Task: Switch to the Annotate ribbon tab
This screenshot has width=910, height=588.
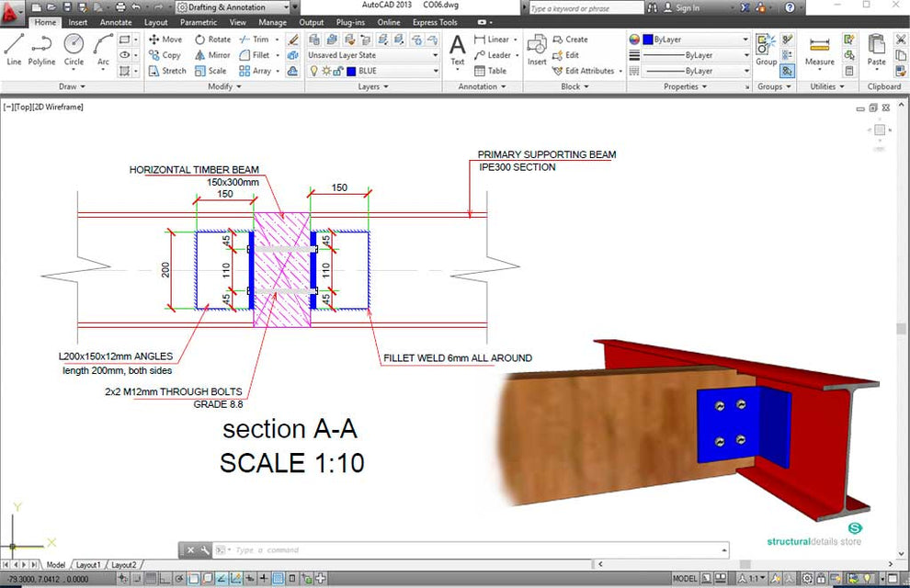Action: click(116, 22)
